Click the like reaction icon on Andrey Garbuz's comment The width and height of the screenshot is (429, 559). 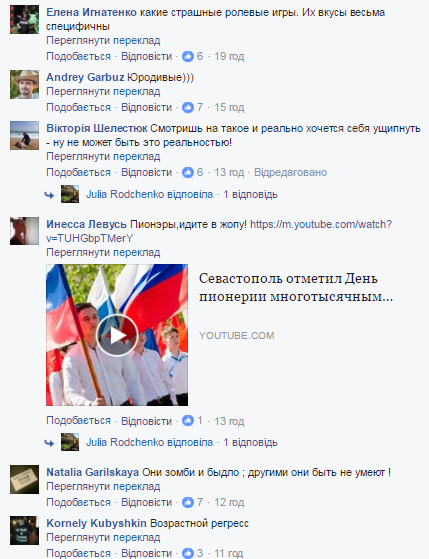tap(188, 107)
